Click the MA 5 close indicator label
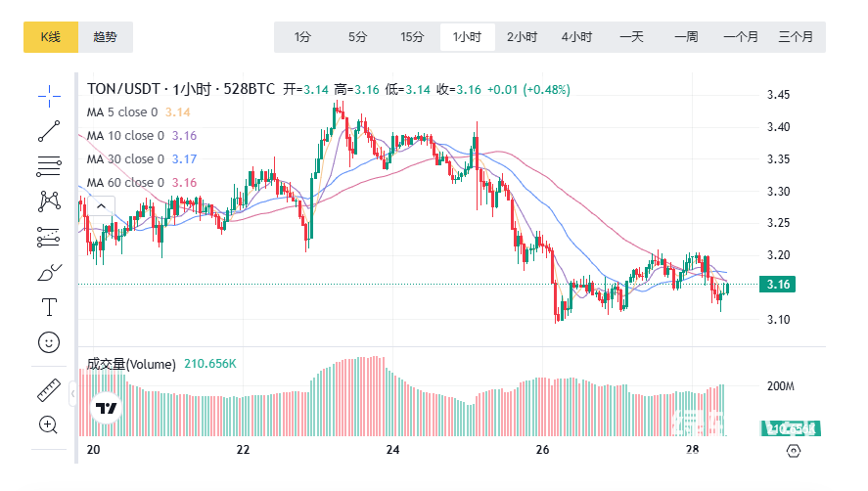The image size is (868, 491). point(122,112)
